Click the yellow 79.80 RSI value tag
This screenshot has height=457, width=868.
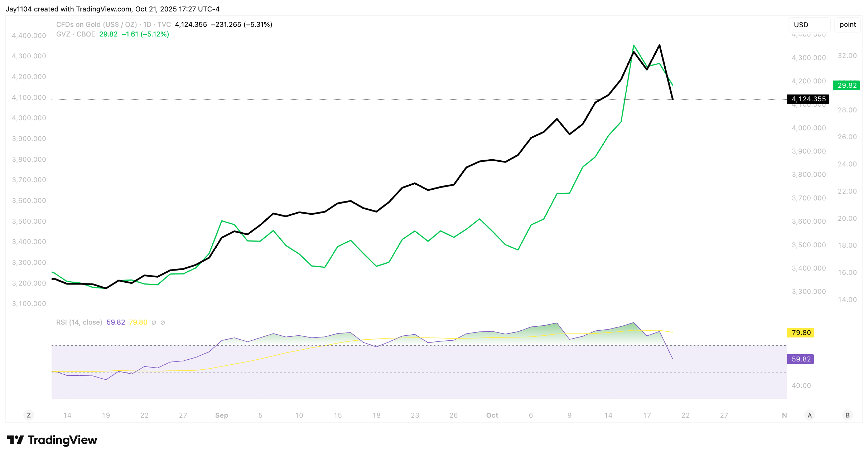tap(801, 333)
